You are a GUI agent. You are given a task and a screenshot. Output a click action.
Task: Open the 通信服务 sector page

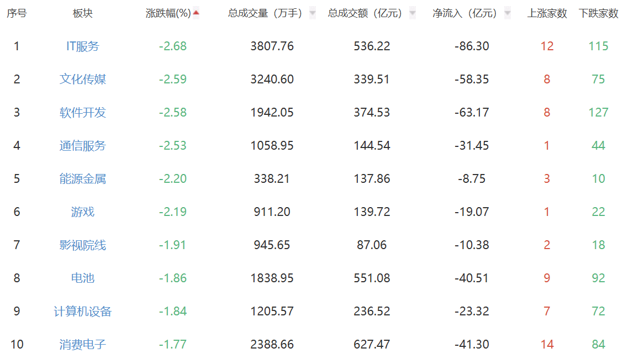pyautogui.click(x=83, y=146)
